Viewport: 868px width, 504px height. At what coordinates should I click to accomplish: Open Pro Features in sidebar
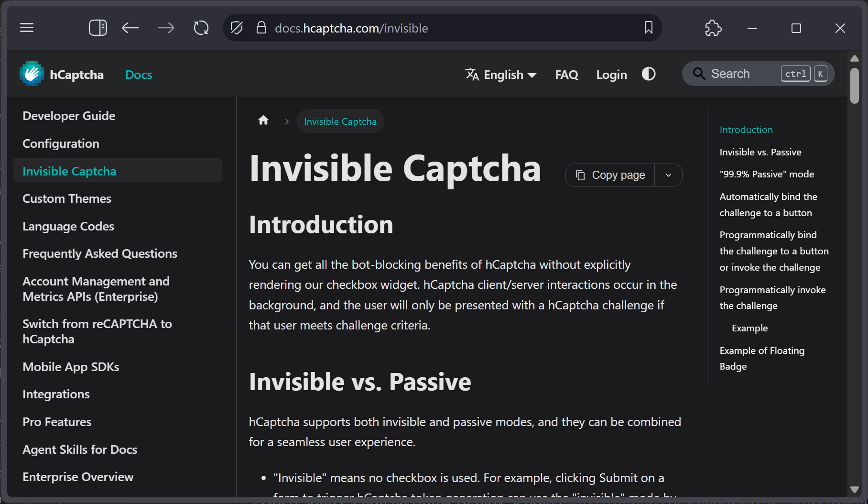(x=118, y=422)
